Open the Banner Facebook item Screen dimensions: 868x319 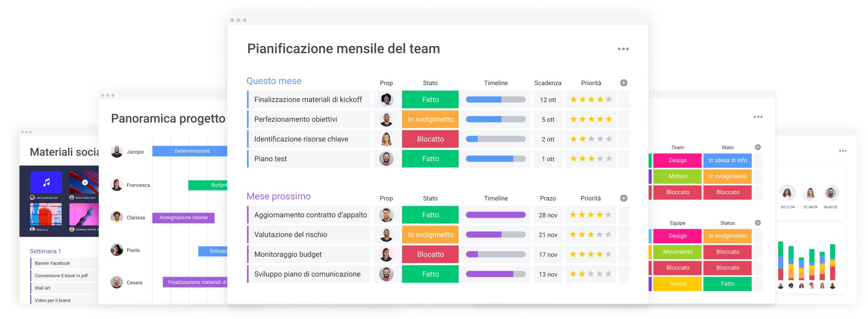click(x=65, y=263)
